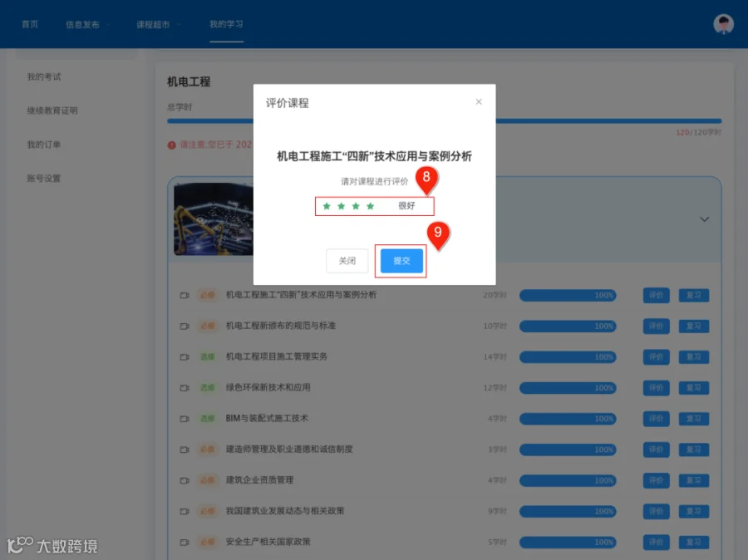Click course title 安全生产相关国家政策

click(268, 542)
